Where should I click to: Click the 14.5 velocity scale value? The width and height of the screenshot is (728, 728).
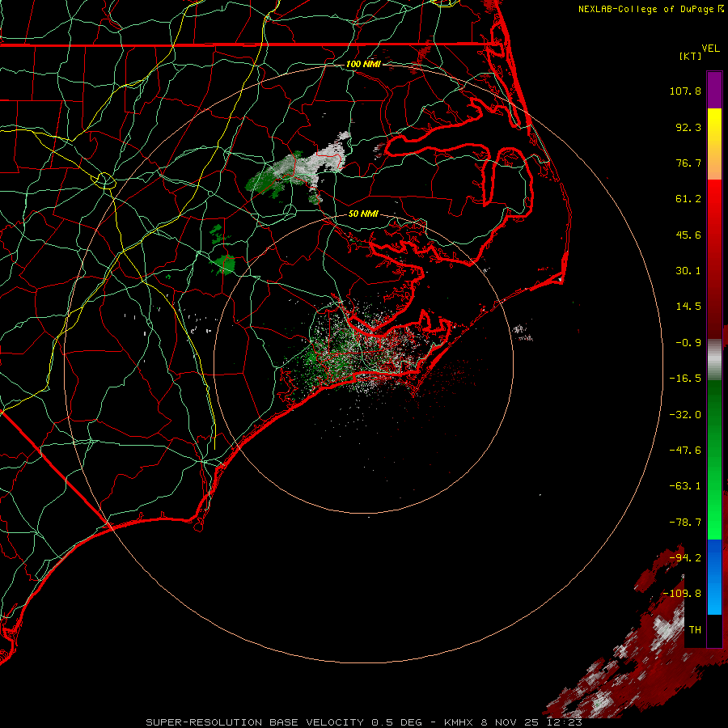pyautogui.click(x=688, y=307)
